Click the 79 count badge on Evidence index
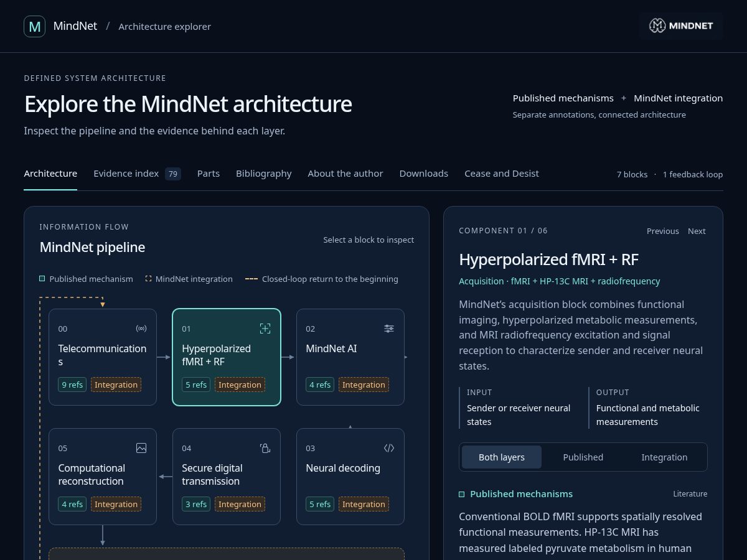The image size is (747, 560). click(x=173, y=174)
